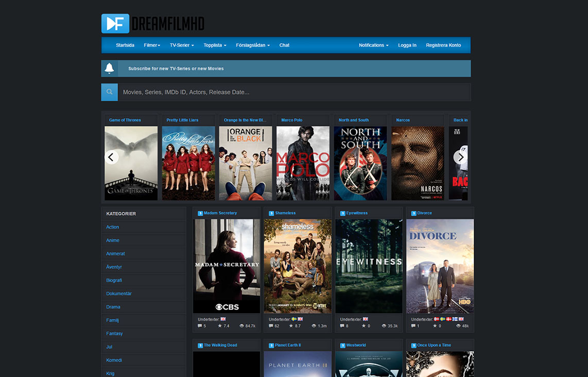Click Swedish flag subtitle on Shameless card
Screen dimensions: 588x377
tap(295, 319)
